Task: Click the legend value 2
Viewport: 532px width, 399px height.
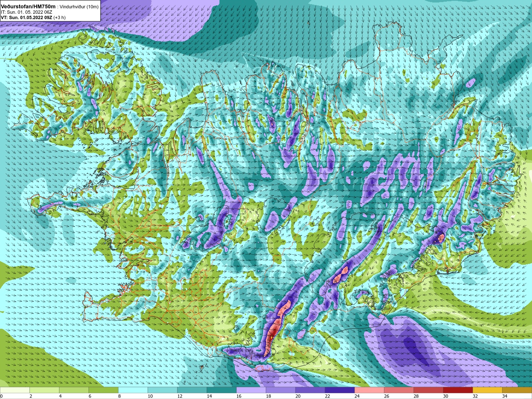Action: [31, 396]
